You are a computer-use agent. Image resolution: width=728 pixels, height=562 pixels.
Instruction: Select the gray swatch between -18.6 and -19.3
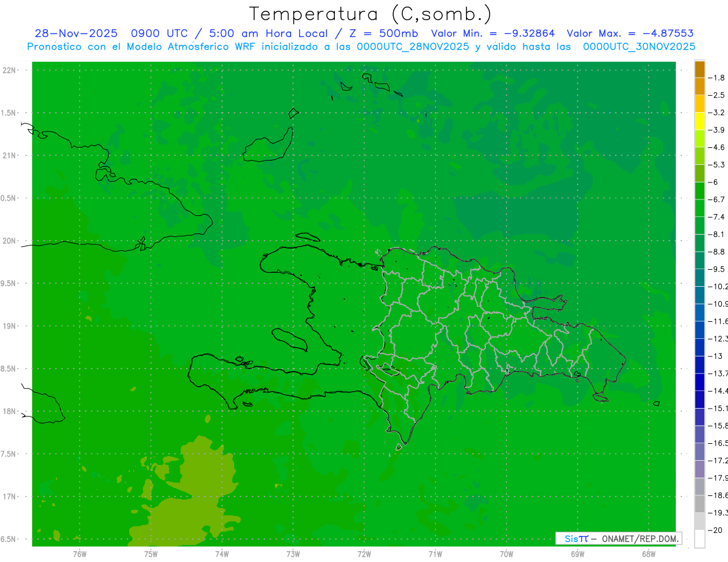pos(699,504)
